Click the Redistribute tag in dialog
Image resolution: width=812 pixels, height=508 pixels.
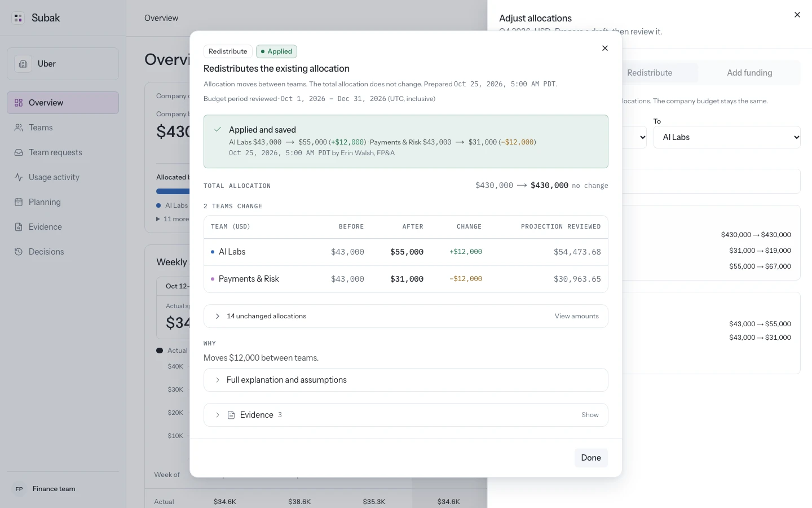coord(228,51)
